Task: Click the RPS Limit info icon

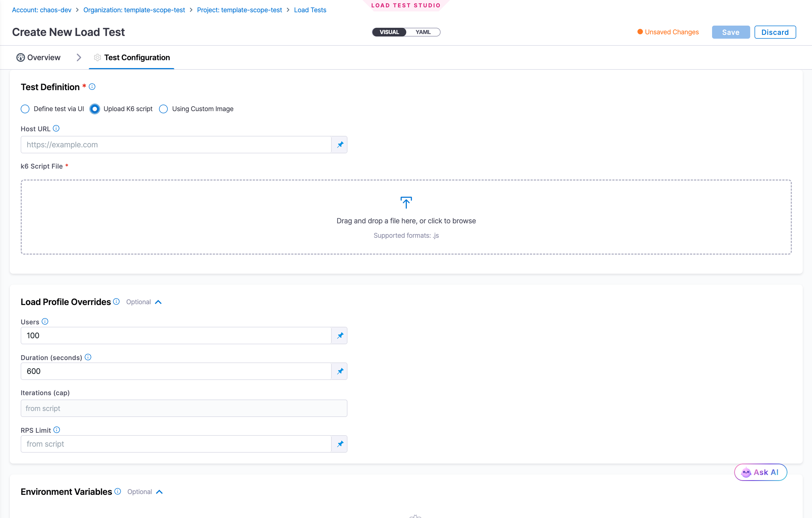Action: (x=57, y=430)
